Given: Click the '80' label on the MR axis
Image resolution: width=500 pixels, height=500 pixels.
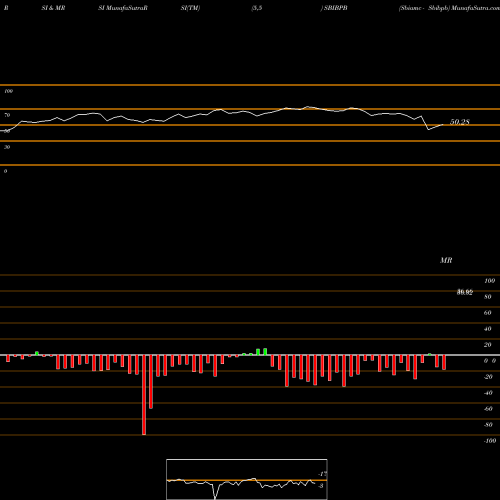Looking at the screenshot, I should pyautogui.click(x=488, y=297).
